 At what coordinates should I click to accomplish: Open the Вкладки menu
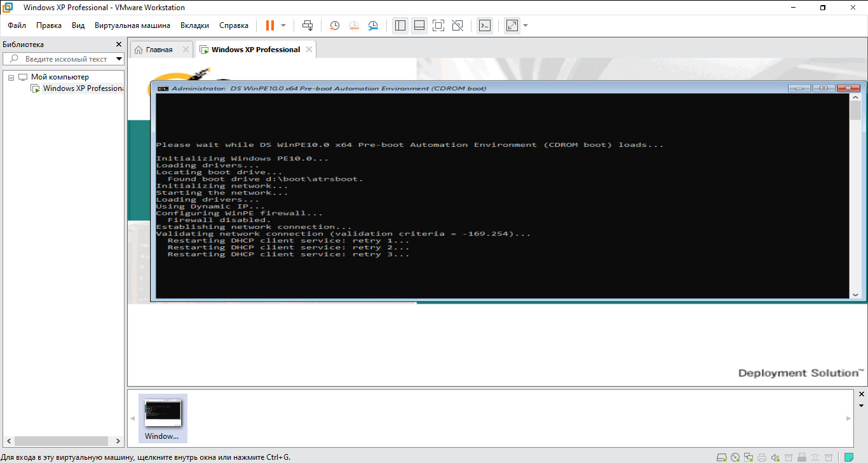click(194, 25)
